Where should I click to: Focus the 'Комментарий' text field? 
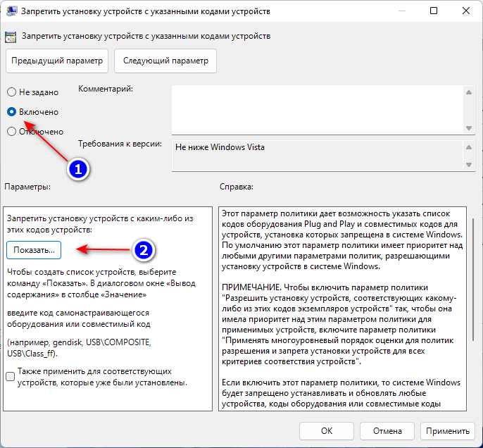(318, 110)
